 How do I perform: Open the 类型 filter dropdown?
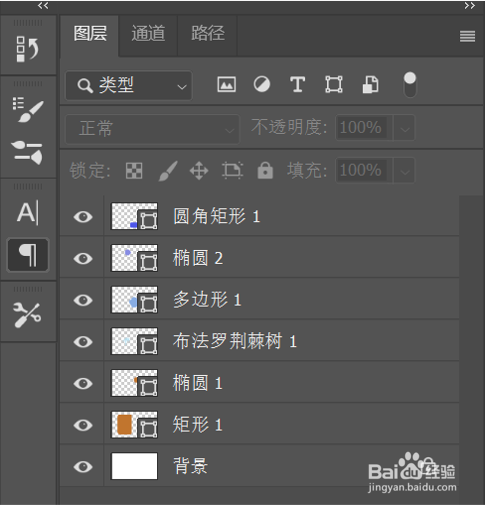129,85
